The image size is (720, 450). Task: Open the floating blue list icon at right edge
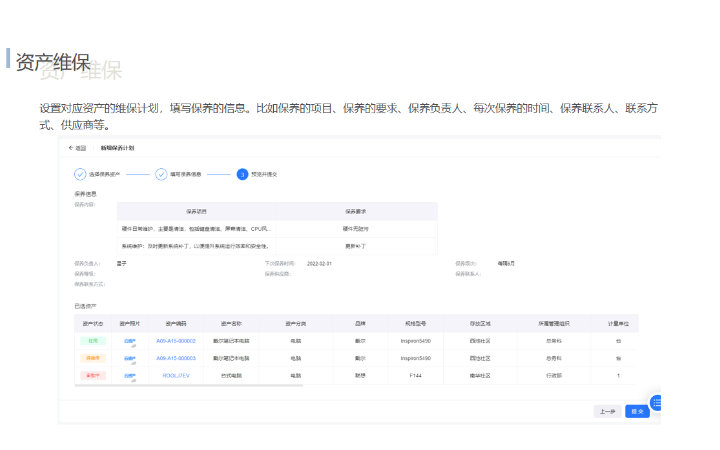click(x=656, y=403)
